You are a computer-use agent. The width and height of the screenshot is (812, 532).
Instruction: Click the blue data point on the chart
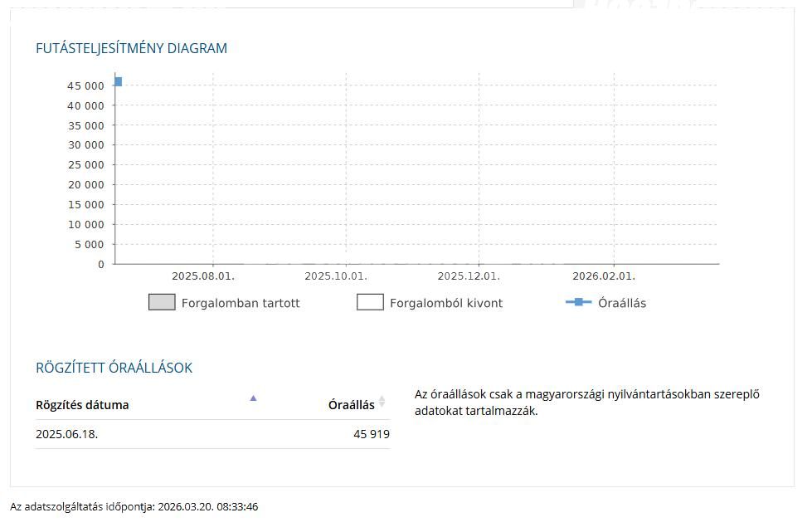click(118, 82)
